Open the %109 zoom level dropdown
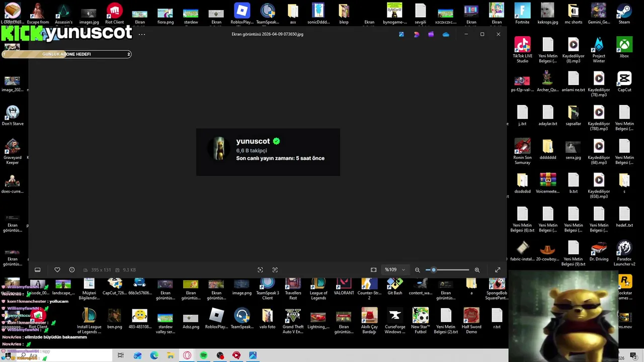Viewport: 644px width, 362px height. point(395,270)
